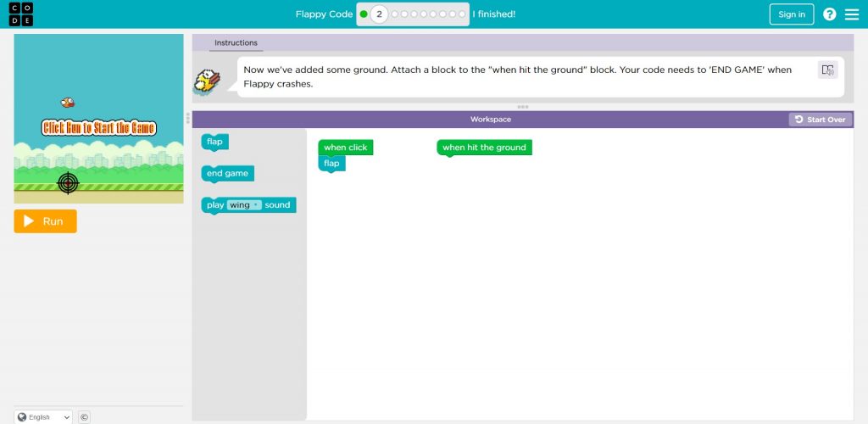868x424 pixels.
Task: Click the Flappy bird avatar beside instructions
Action: 207,81
